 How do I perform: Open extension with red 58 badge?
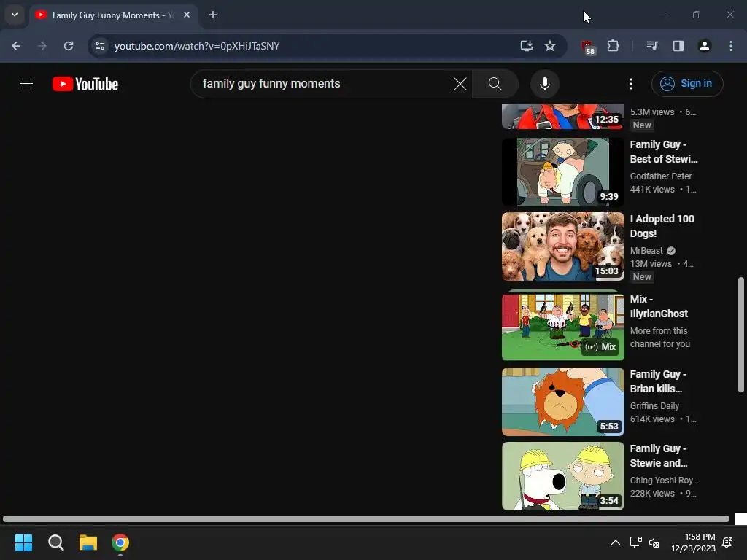tap(589, 47)
